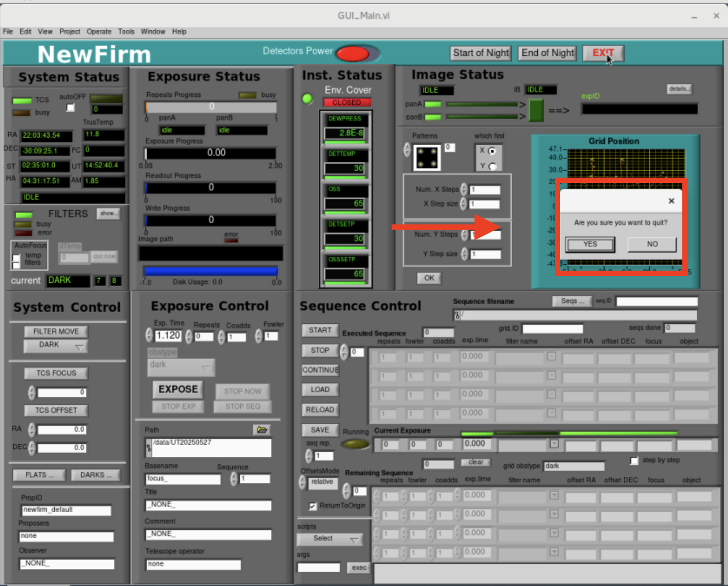Click the Num. X Steps stepper
The image size is (728, 586).
pos(464,189)
